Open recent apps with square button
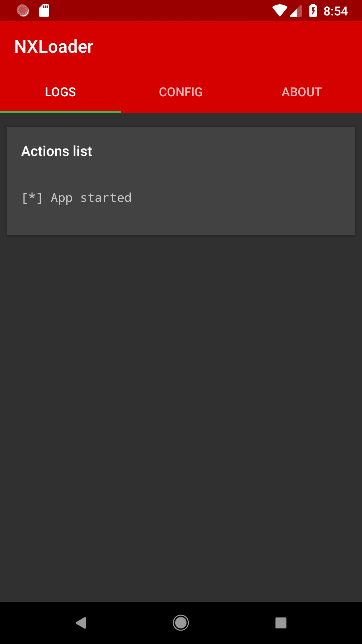362x644 pixels. tap(281, 623)
